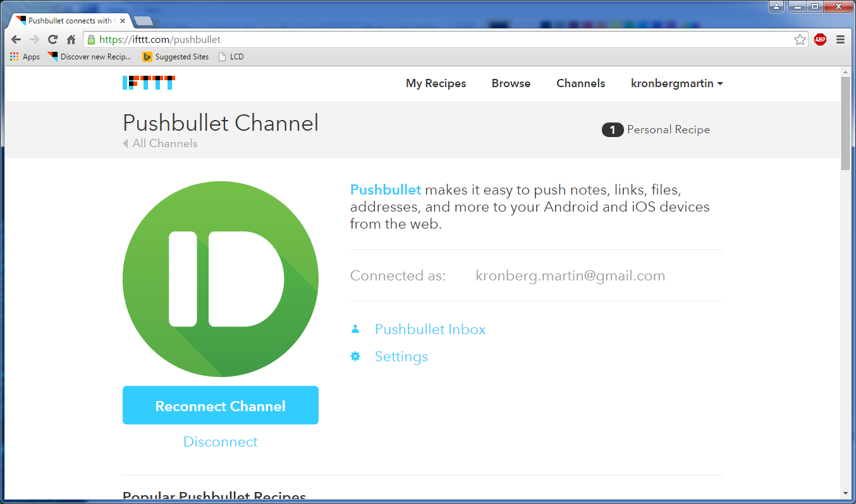Screen dimensions: 856x504
Task: Open the Apps bookmarks shortcut
Action: click(25, 57)
